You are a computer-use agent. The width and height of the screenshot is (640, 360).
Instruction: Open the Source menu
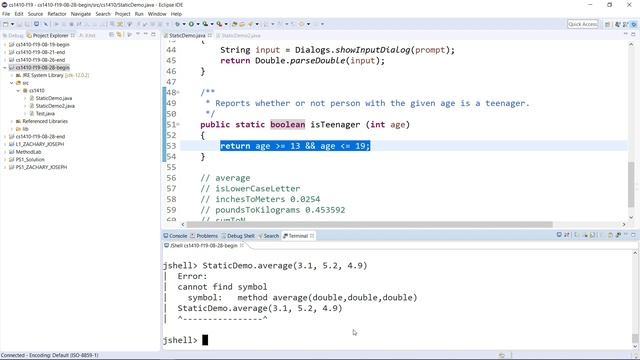pos(35,14)
